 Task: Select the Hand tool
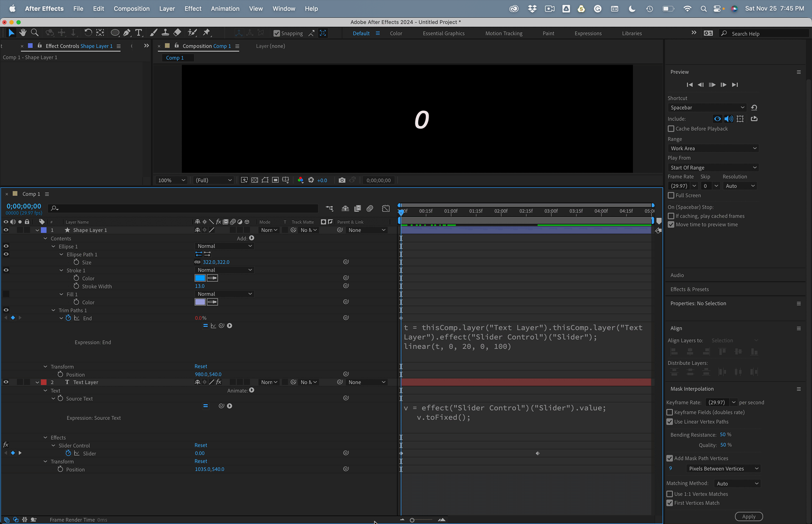tap(23, 32)
